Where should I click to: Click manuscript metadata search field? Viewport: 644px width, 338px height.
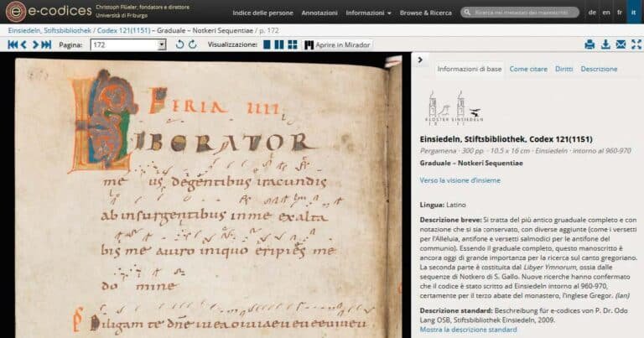coord(521,13)
